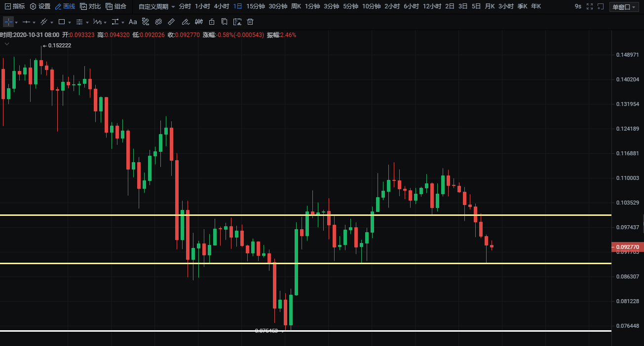
Task: Click the trash icon to delete drawings
Action: coord(250,22)
